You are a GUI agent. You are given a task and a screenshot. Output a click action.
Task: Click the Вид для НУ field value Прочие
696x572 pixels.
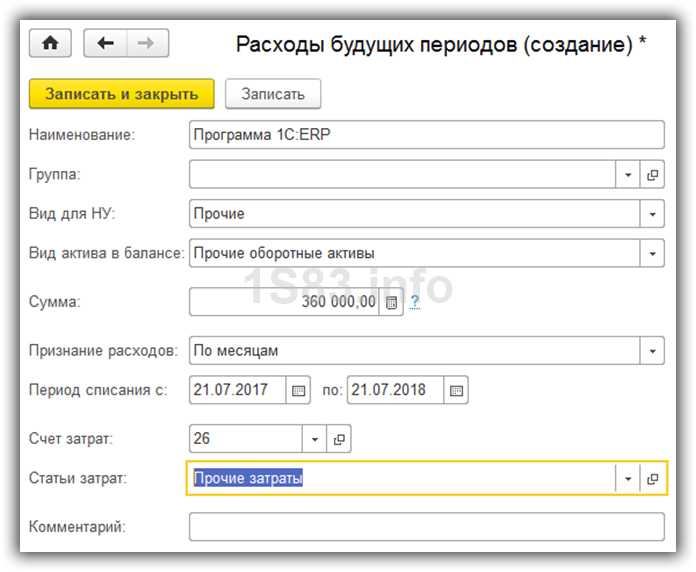(415, 214)
